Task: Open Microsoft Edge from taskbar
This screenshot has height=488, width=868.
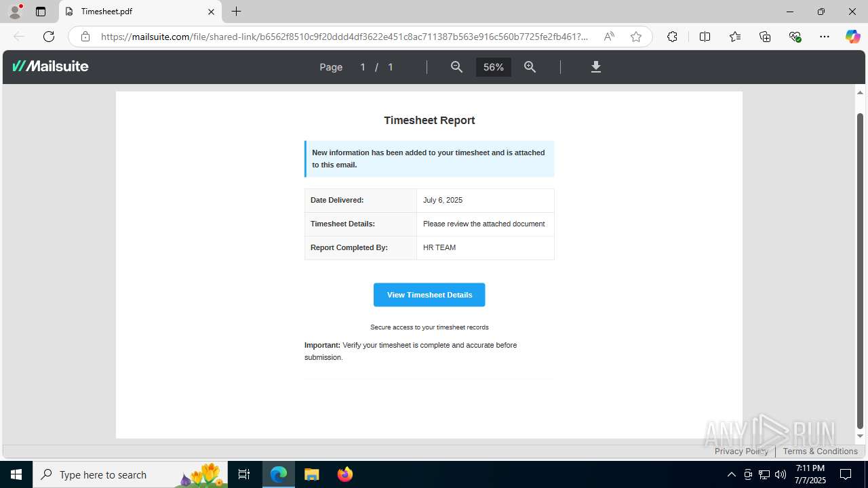Action: click(x=279, y=474)
